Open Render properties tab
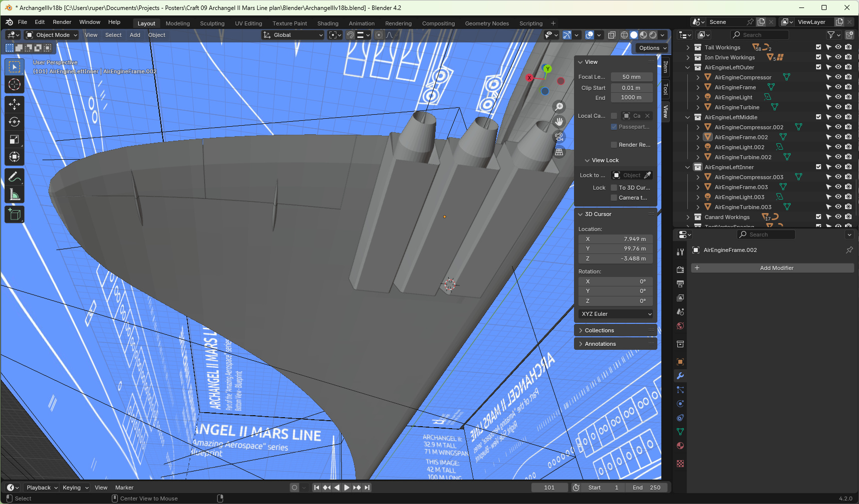Screen dimensions: 859x504 pyautogui.click(x=680, y=270)
